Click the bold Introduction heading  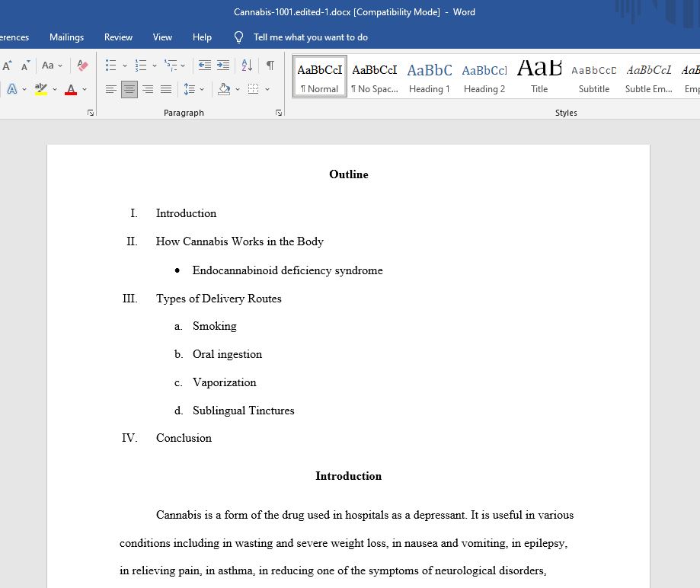349,476
